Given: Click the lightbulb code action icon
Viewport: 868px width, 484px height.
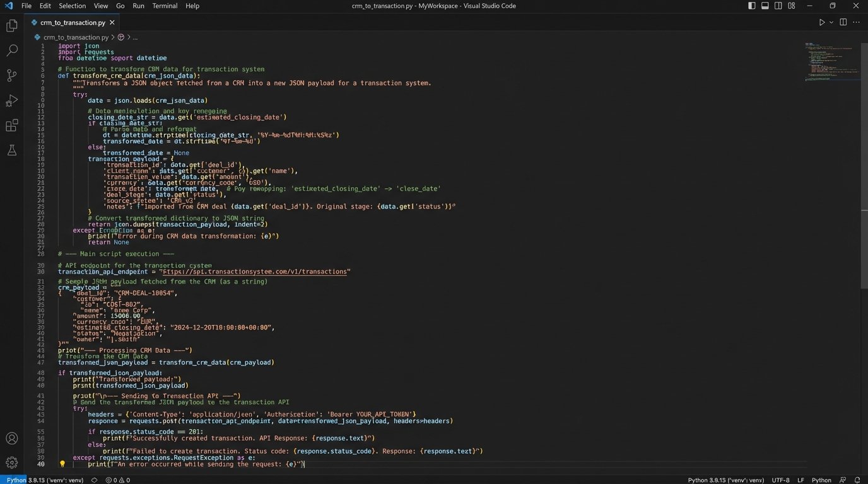Looking at the screenshot, I should 62,464.
